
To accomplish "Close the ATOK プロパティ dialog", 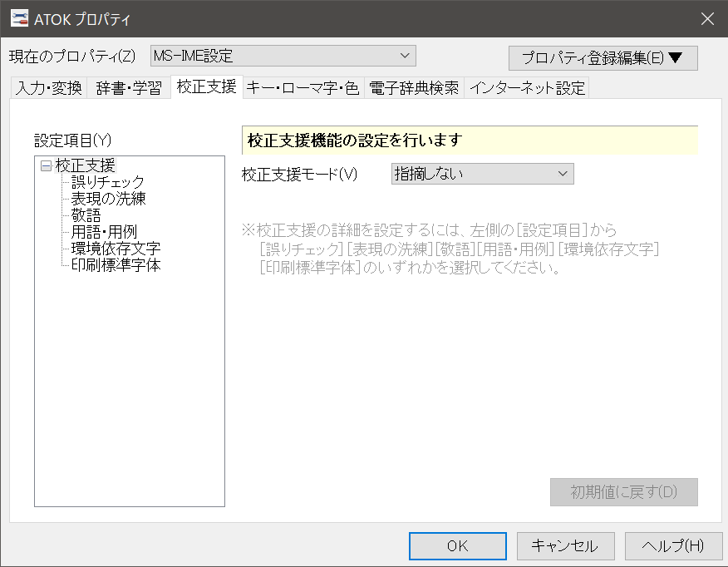I will pos(707,18).
